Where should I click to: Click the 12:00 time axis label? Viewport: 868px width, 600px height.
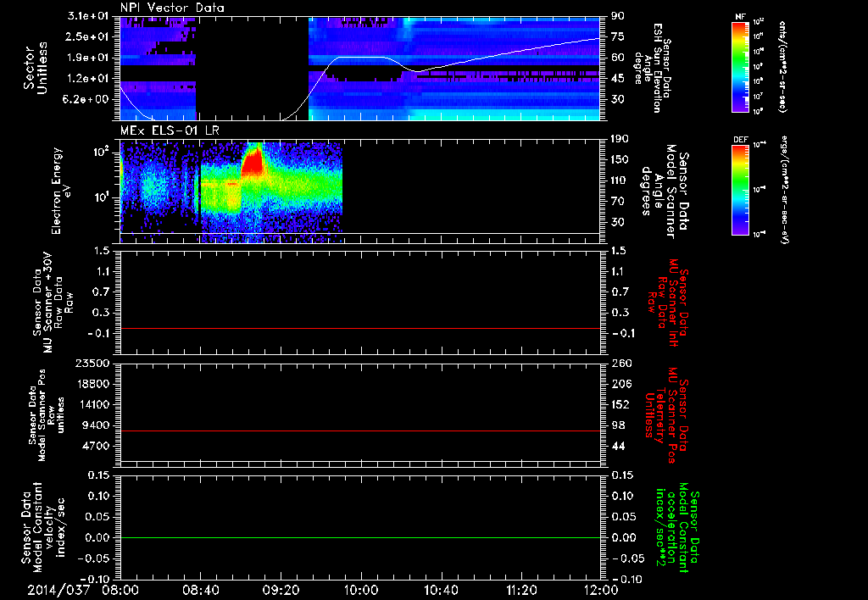pyautogui.click(x=601, y=591)
